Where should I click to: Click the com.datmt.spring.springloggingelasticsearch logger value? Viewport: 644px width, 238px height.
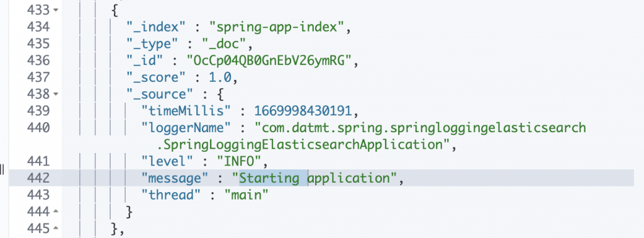421,128
